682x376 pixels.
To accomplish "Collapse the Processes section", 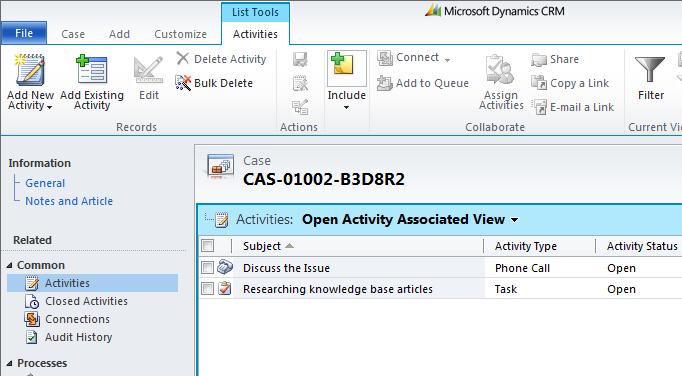I will 10,363.
